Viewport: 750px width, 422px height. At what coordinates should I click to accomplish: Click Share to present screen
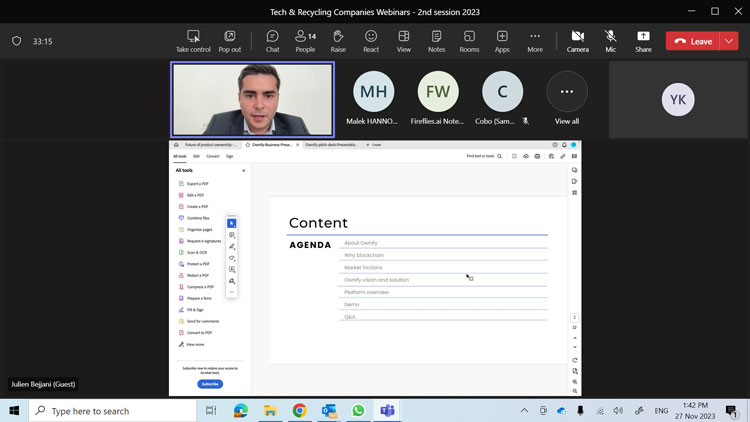point(643,40)
